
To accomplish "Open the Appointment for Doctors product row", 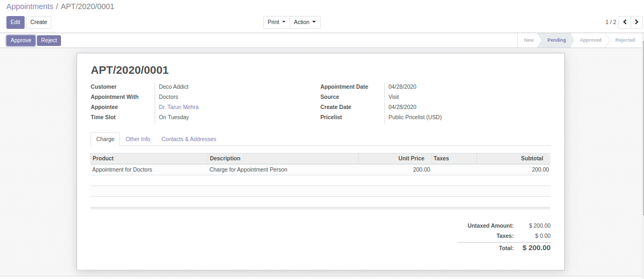I will (122, 169).
